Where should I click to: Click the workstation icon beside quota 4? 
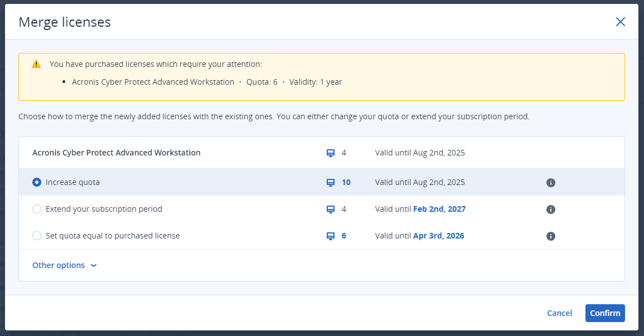(x=331, y=152)
